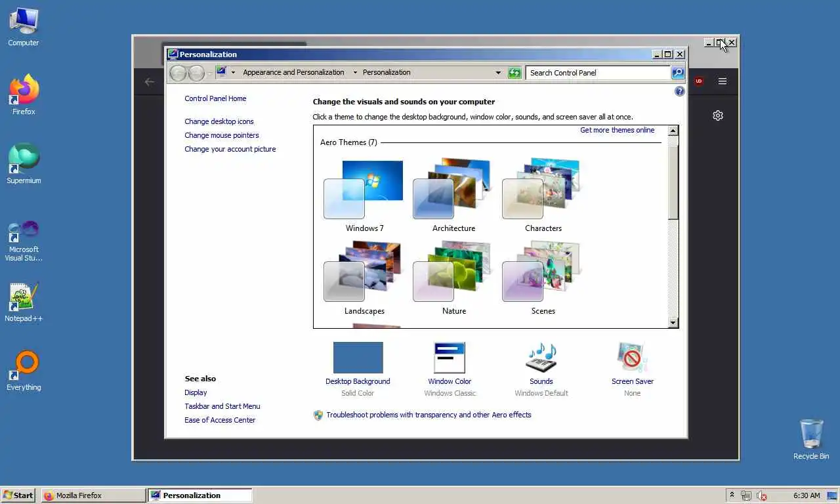Open recent pages dropdown next to forward button

tap(210, 73)
